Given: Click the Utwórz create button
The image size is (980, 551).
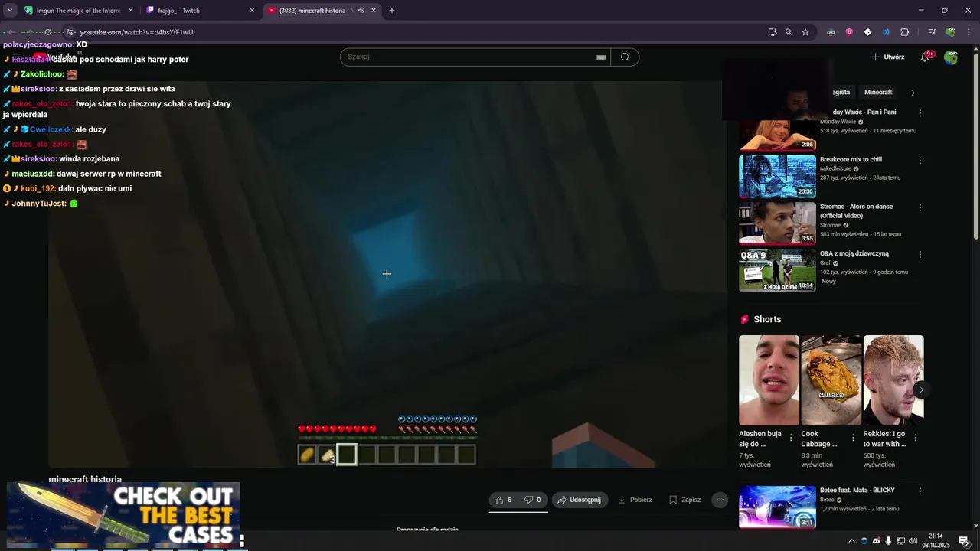Looking at the screenshot, I should (x=887, y=57).
